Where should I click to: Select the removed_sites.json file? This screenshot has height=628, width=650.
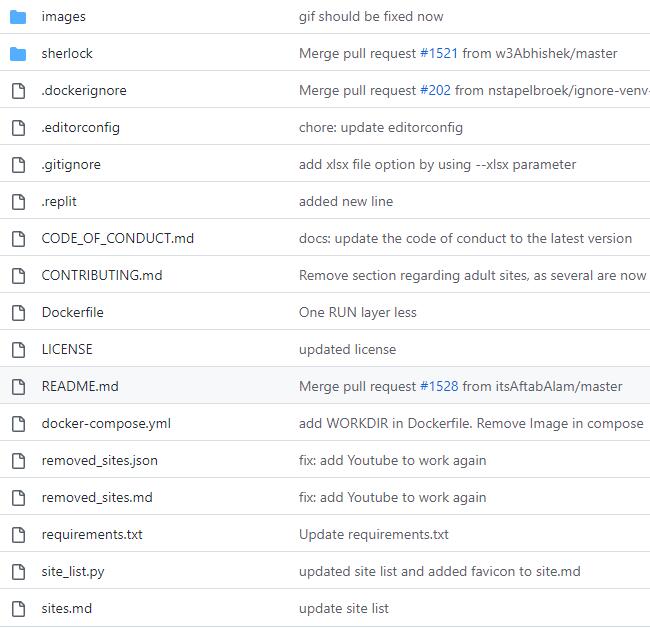pos(99,460)
